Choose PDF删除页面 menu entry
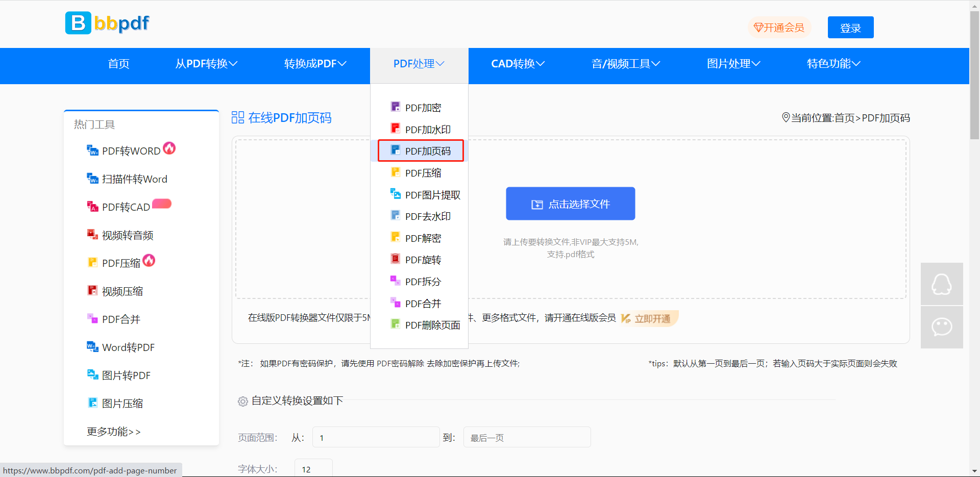 point(432,325)
